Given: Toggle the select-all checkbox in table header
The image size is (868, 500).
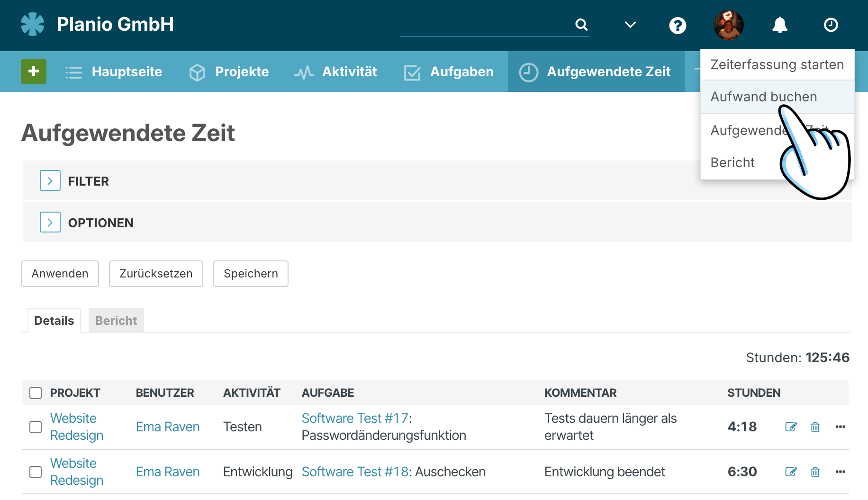Looking at the screenshot, I should click(36, 393).
